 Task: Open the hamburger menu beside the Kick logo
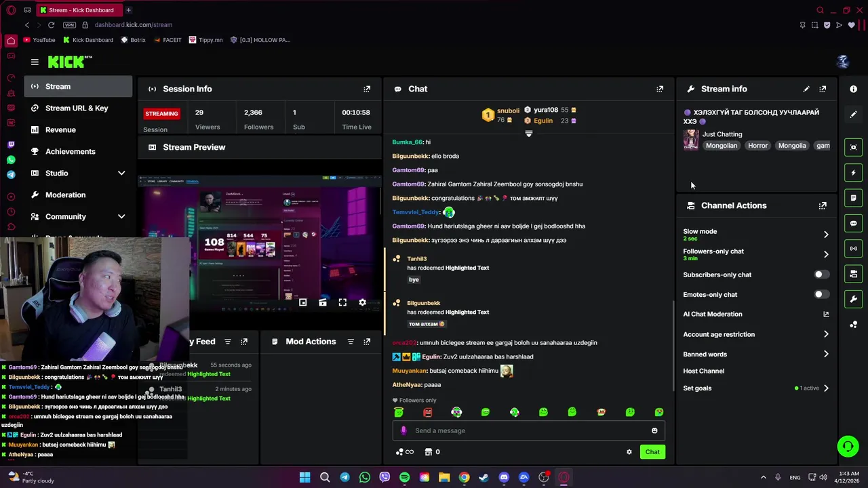pyautogui.click(x=35, y=62)
